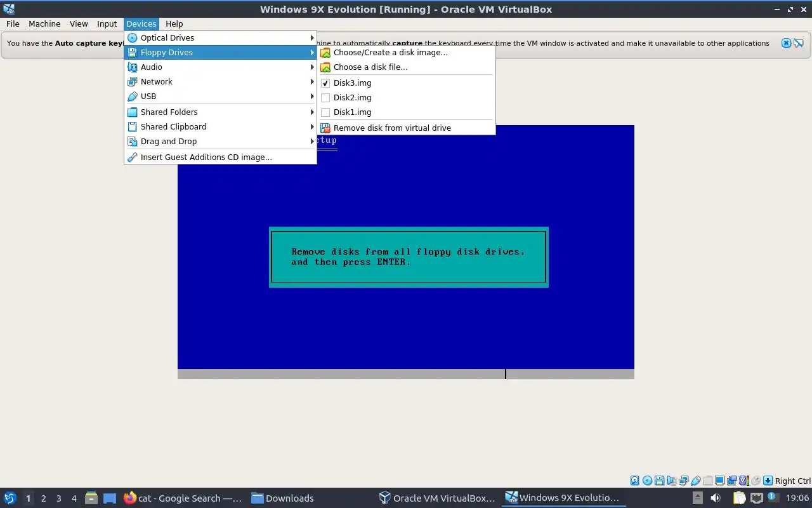Click the mouse integration status bar icon
The image size is (812, 508).
coord(756,481)
